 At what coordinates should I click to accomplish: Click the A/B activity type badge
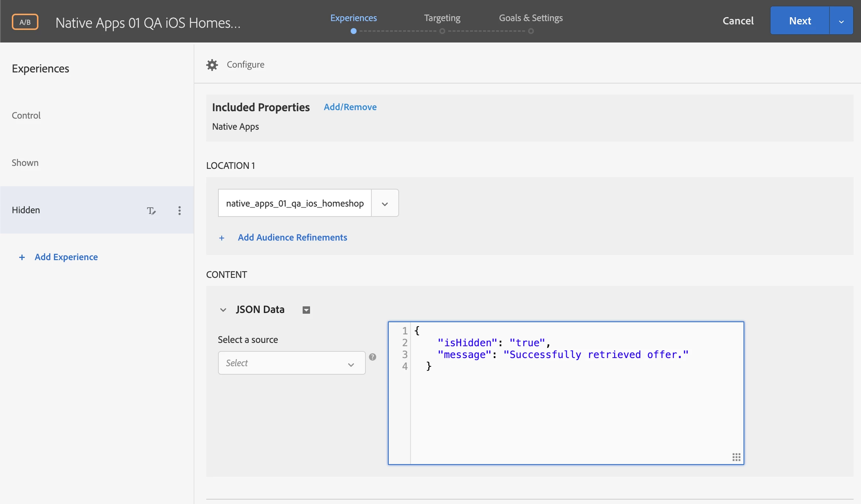[x=25, y=22]
